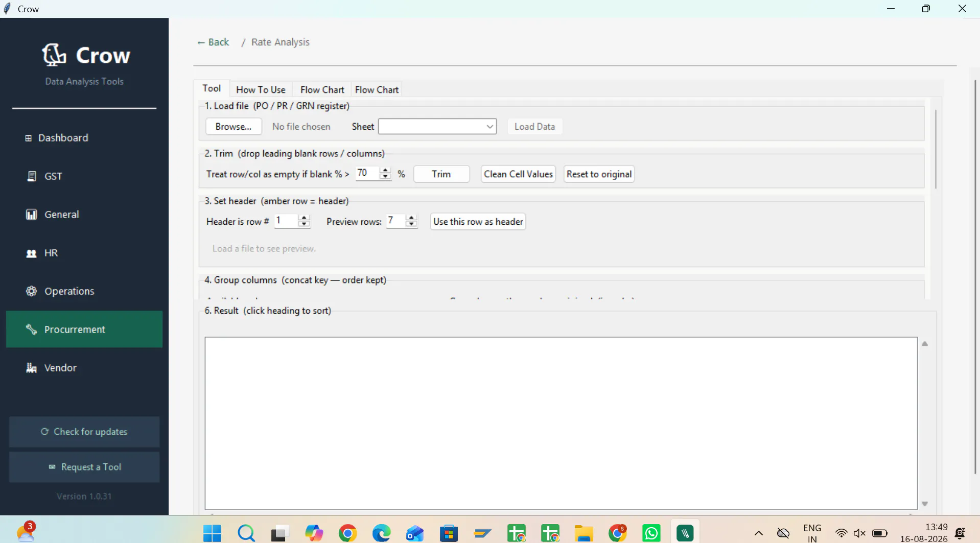Click Reset to original button
The image size is (980, 543).
599,174
